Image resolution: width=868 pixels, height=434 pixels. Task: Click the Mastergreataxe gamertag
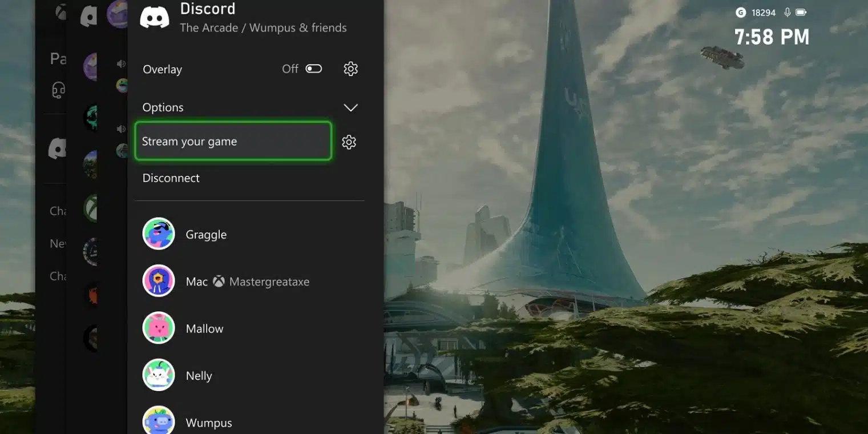tap(269, 282)
